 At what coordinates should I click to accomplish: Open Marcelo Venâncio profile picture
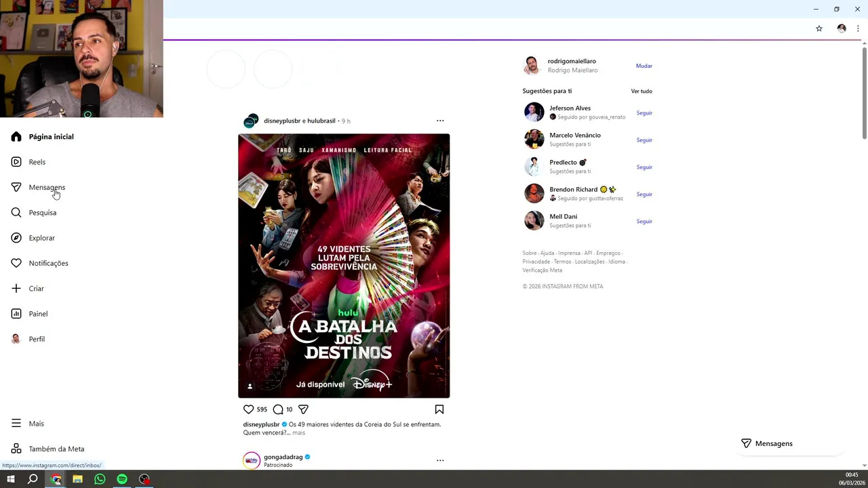tap(534, 139)
